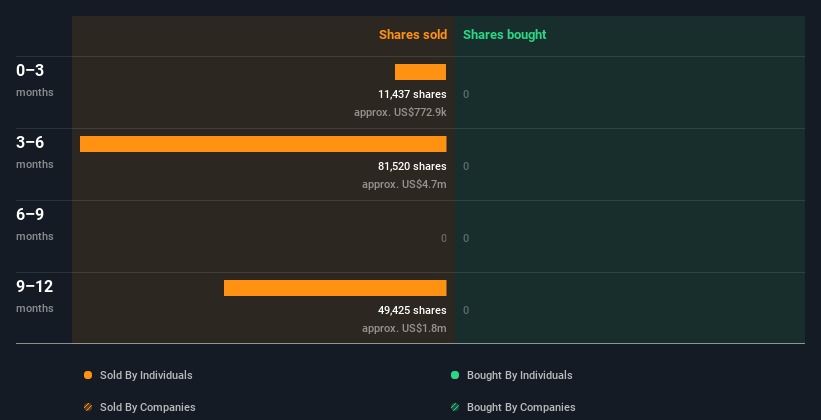Select the Shares sold column header

412,35
